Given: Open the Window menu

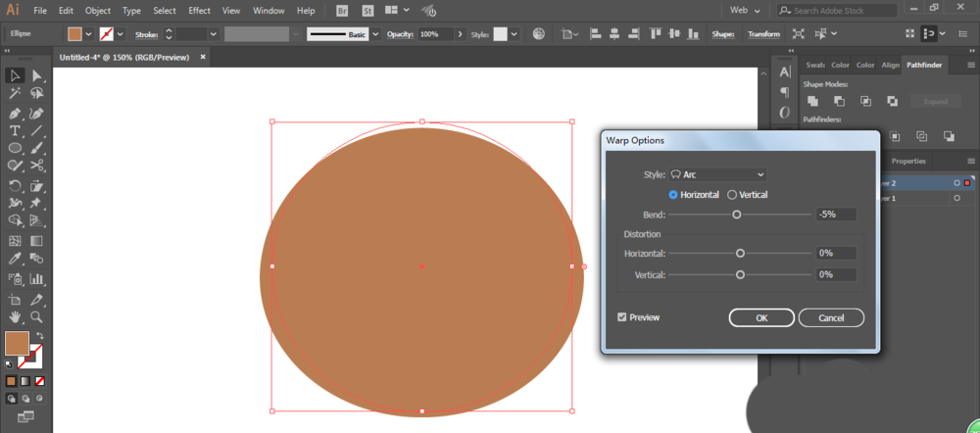Looking at the screenshot, I should pyautogui.click(x=269, y=11).
